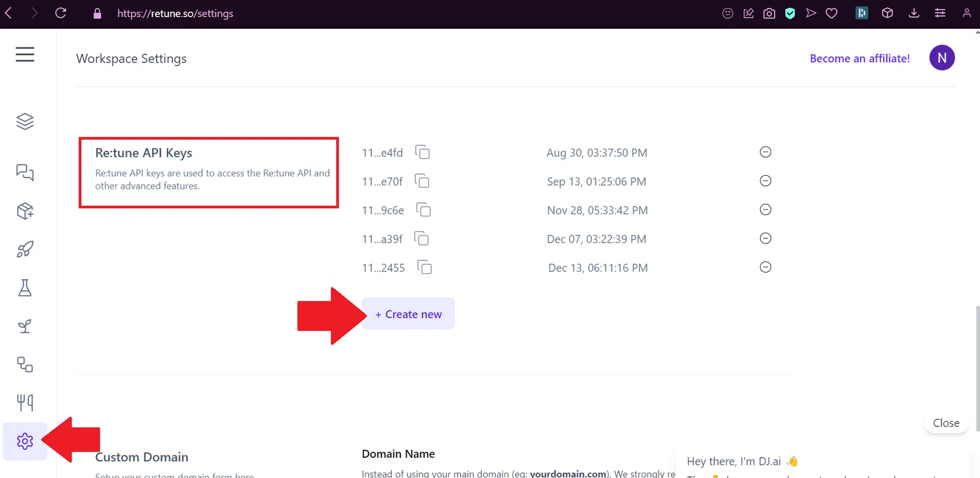Select the key text 11...e70f

382,181
